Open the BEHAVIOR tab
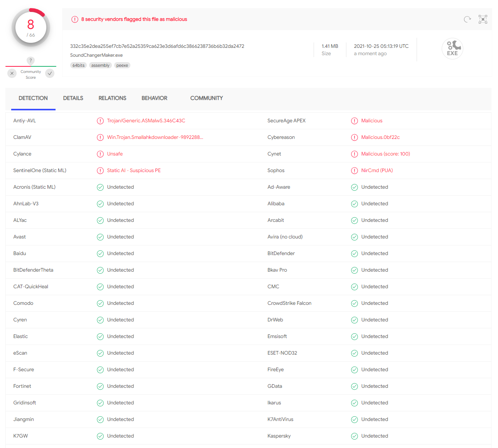The height and width of the screenshot is (448, 498). pyautogui.click(x=154, y=98)
